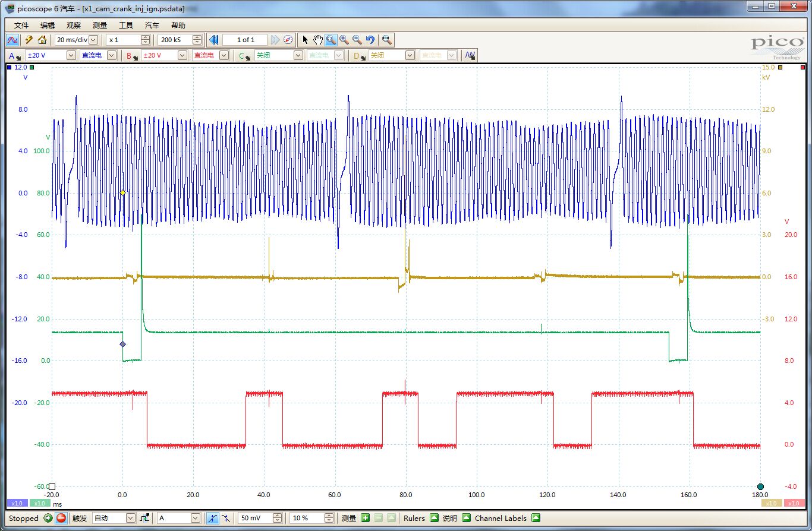Screen dimensions: 812x531
Task: Open Channel B ±20 V range dropdown
Action: click(182, 55)
